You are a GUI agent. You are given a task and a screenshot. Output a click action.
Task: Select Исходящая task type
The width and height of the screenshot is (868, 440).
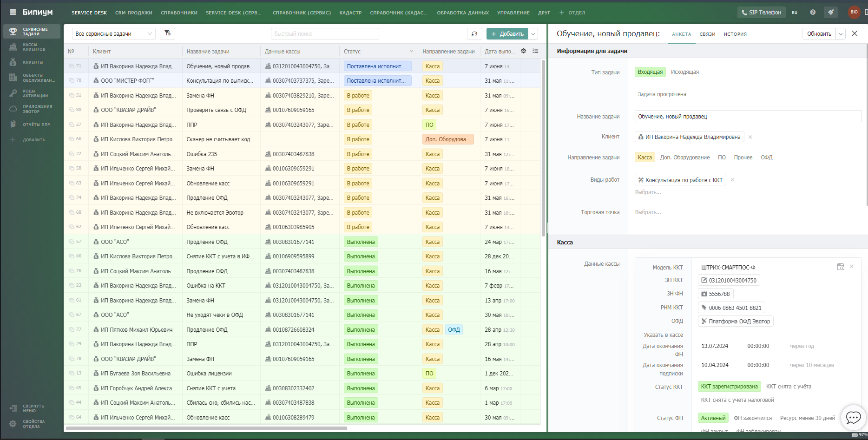(x=684, y=72)
